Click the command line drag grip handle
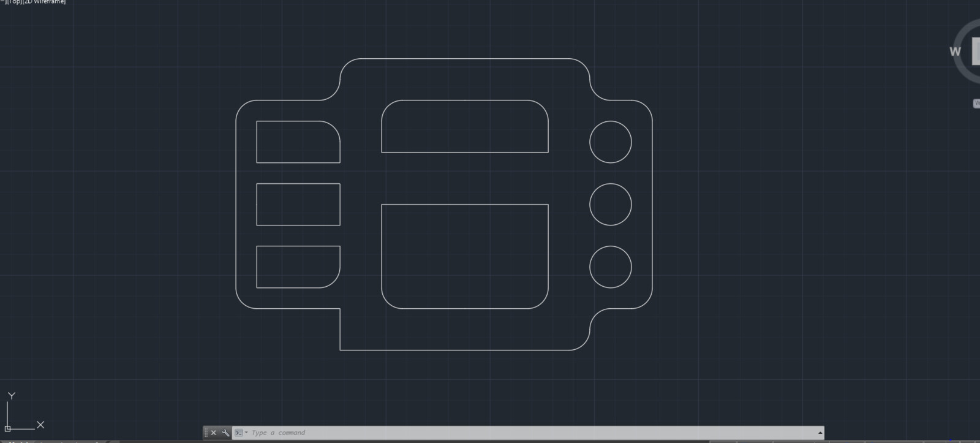Image resolution: width=980 pixels, height=443 pixels. 206,433
